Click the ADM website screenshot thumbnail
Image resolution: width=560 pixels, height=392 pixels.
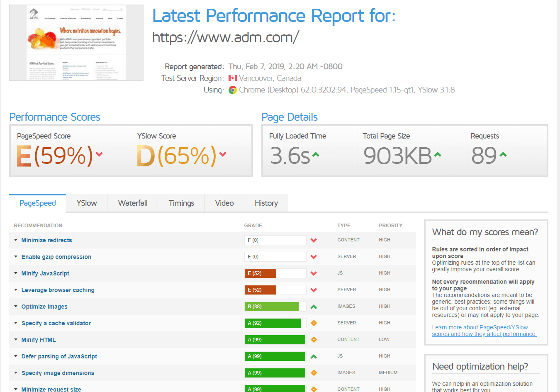click(x=76, y=43)
